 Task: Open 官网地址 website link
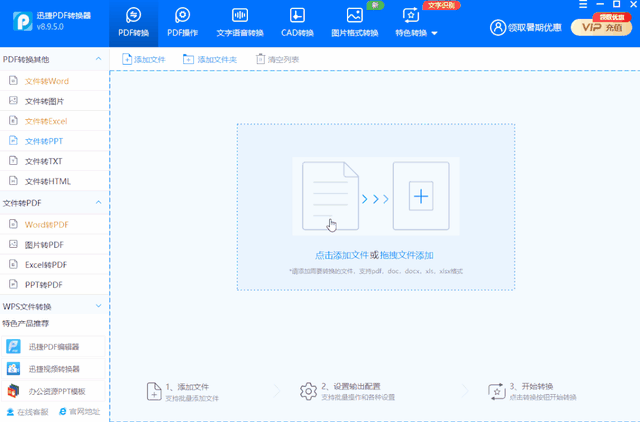pos(80,412)
